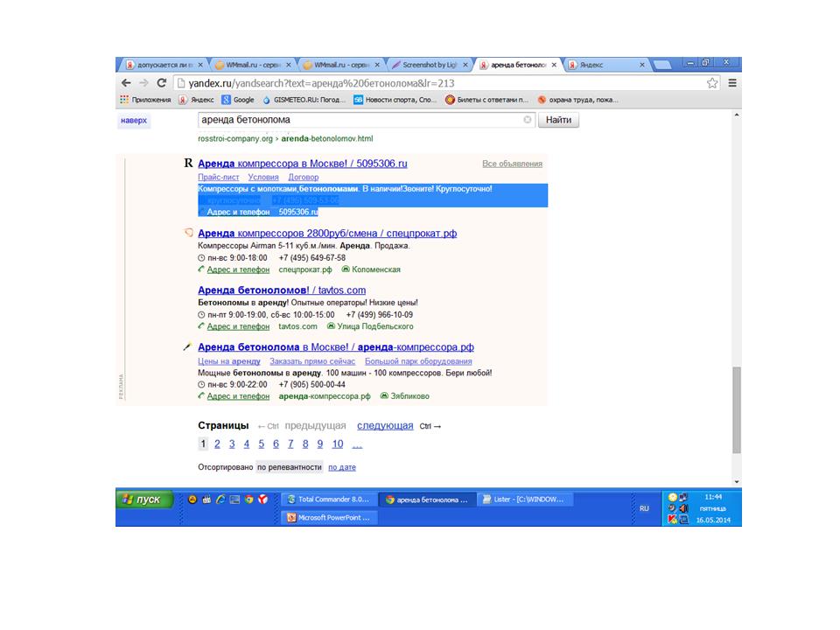840x630 pixels.
Task: Launch Chrome from the quick launch icons
Action: coord(248,500)
